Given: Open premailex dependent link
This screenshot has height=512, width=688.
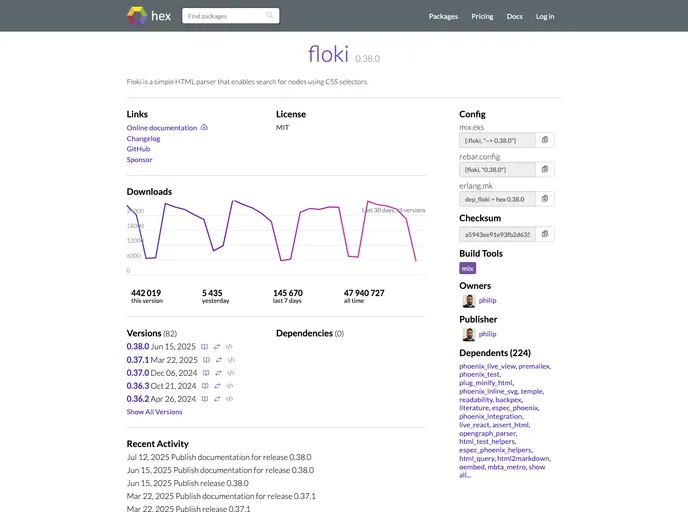Looking at the screenshot, I should [x=534, y=366].
